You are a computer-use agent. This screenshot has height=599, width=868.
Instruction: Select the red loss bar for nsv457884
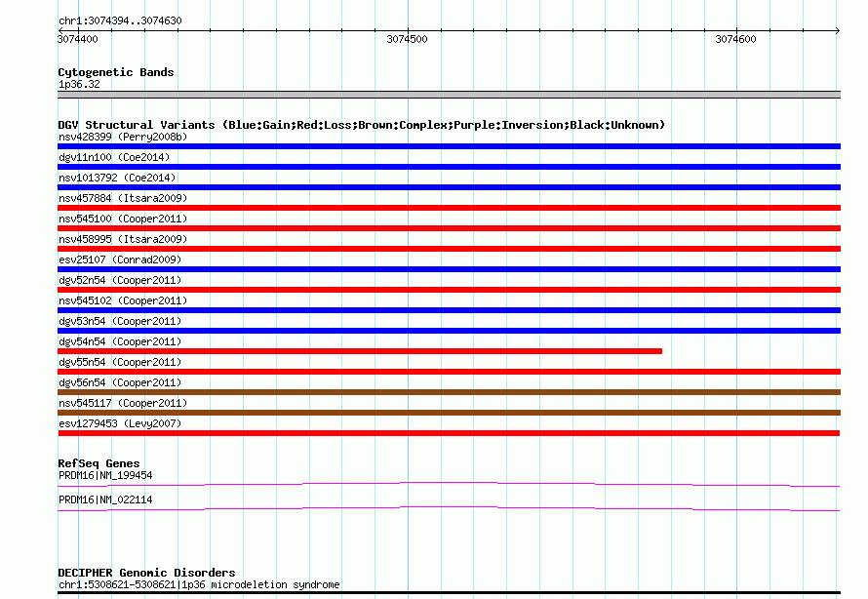click(x=449, y=208)
